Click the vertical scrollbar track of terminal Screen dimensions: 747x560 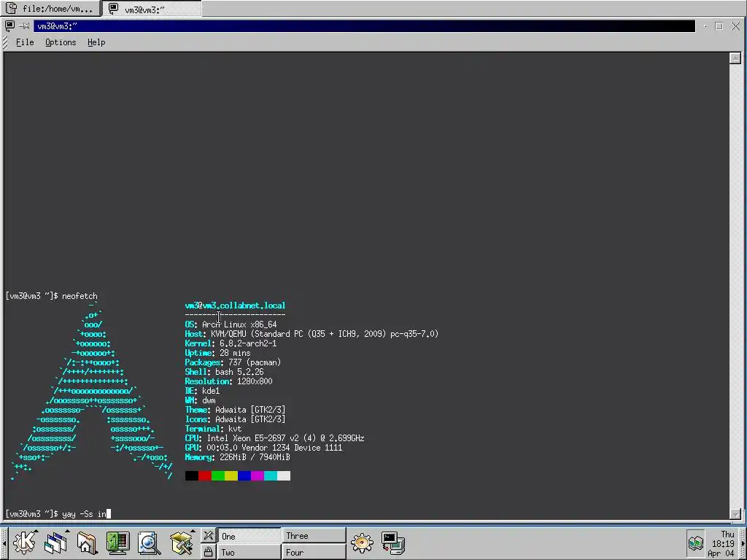click(x=735, y=286)
